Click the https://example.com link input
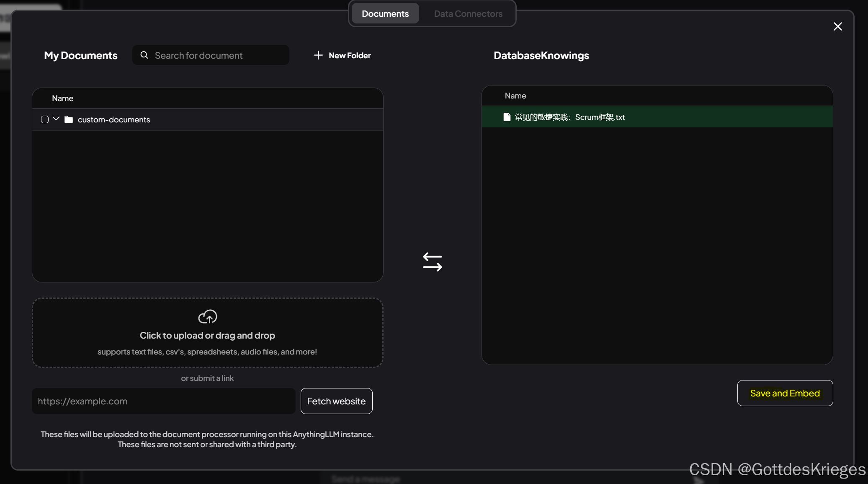The height and width of the screenshot is (484, 868). pyautogui.click(x=163, y=401)
